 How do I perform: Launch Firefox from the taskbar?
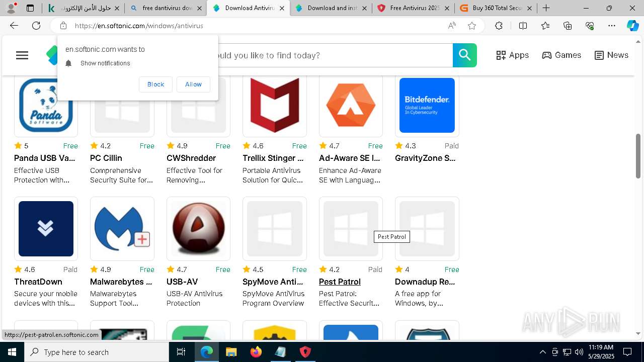point(256,352)
